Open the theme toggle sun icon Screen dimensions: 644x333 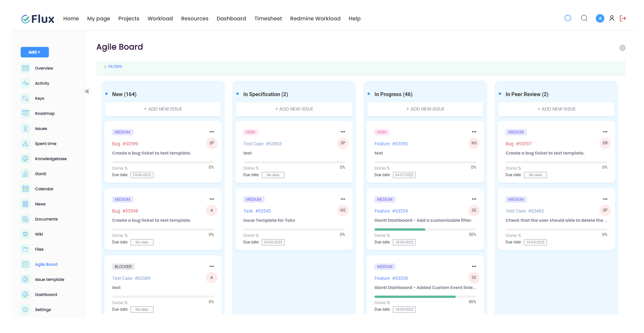568,18
